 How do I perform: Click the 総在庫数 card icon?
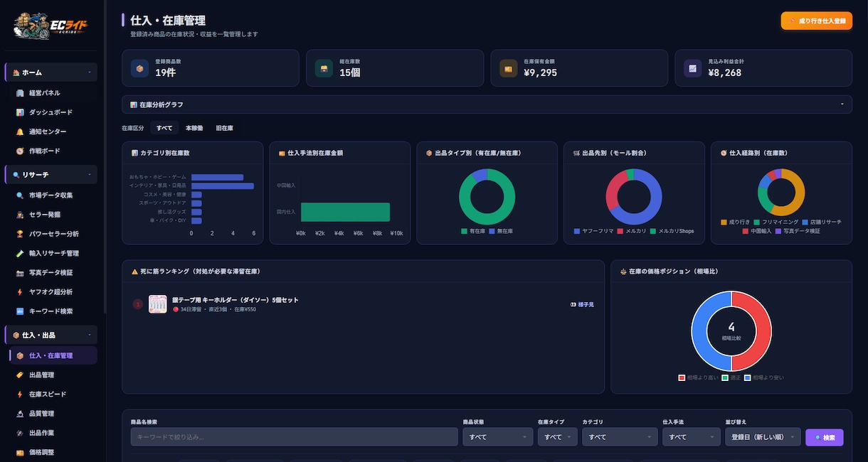pos(324,68)
